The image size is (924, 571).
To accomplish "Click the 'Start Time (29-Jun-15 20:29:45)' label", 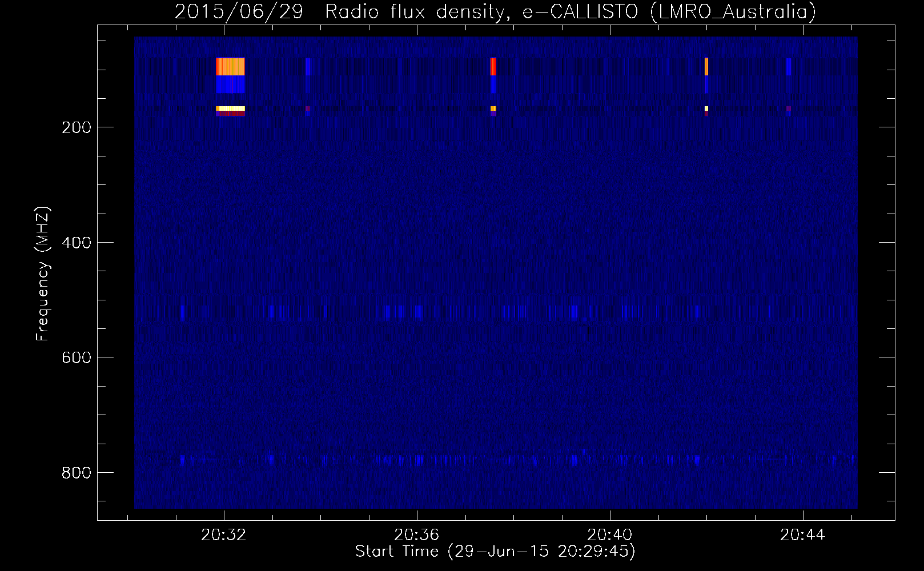I will click(495, 552).
